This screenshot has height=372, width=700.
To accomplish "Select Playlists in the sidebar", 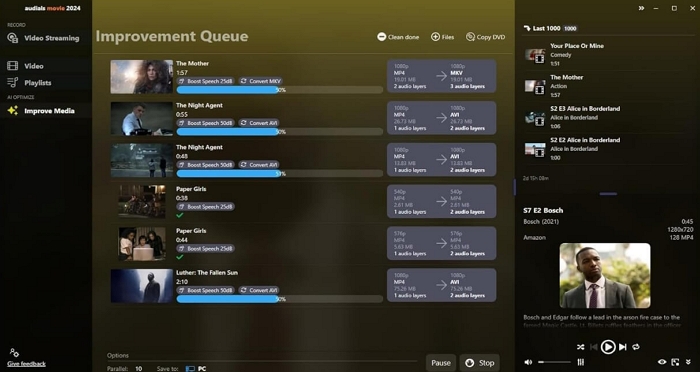I will 29,83.
